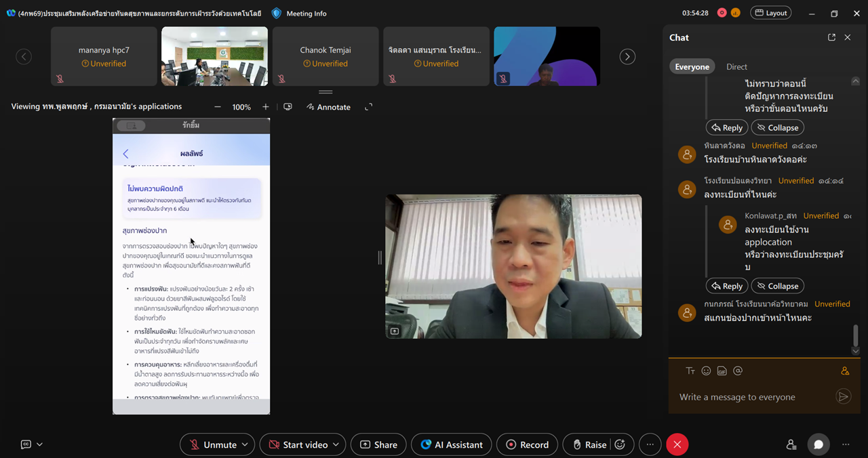Zoom in shared content with plus icon
Image resolution: width=868 pixels, height=458 pixels.
(265, 107)
